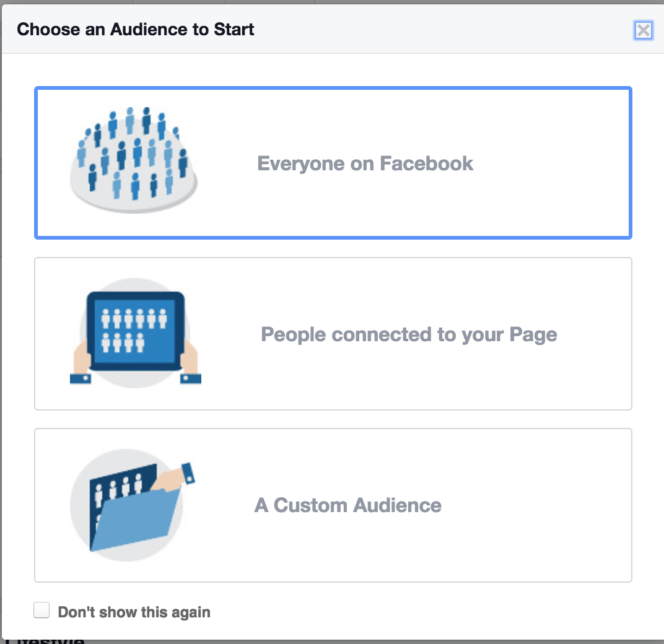Choose People connected to your Page

point(333,334)
